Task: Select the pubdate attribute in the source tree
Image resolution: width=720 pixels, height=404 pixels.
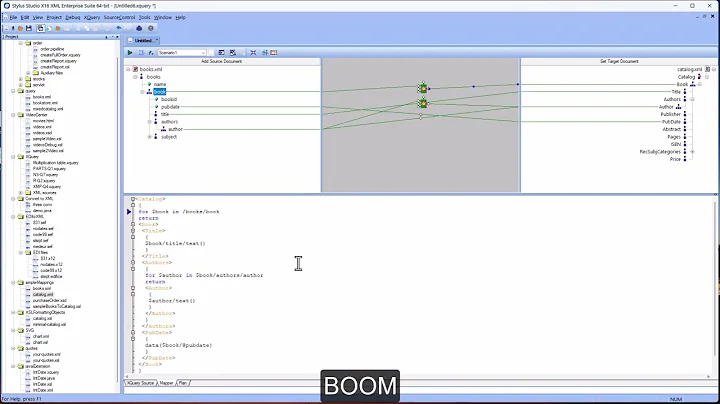Action: pos(170,107)
